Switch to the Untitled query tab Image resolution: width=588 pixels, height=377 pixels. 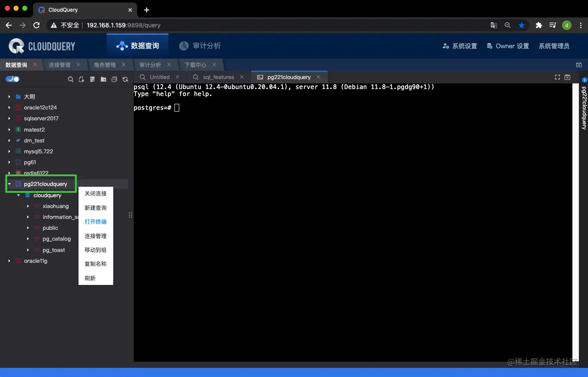pyautogui.click(x=160, y=77)
